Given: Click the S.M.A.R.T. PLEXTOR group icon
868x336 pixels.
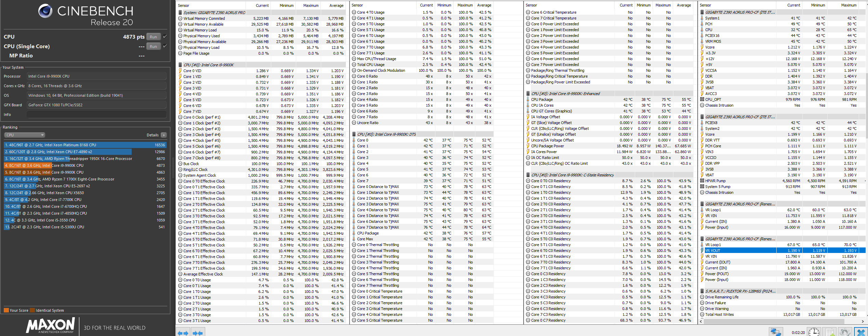Looking at the screenshot, I should pyautogui.click(x=702, y=291).
